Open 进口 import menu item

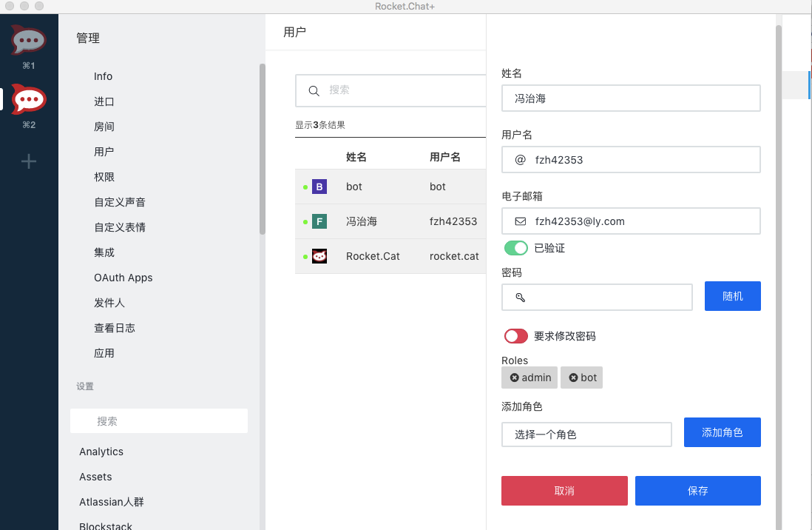click(104, 101)
